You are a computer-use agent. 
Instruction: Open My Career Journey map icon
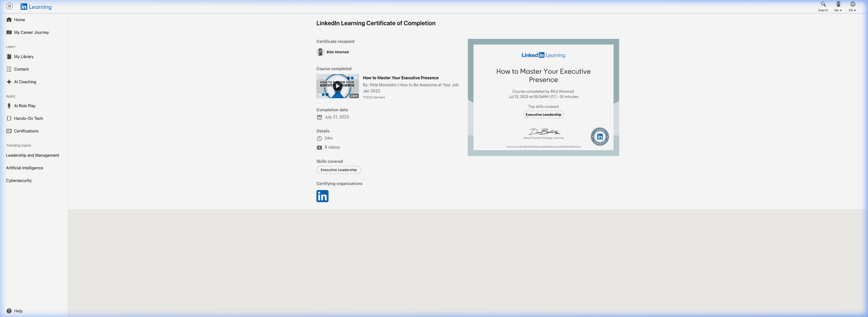9,33
